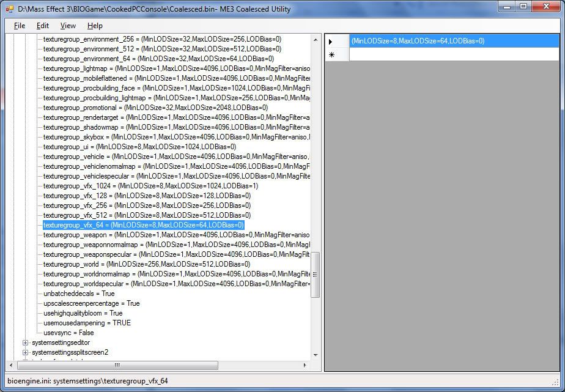Click the tree's horizontal scrollbar thumb

117,365
